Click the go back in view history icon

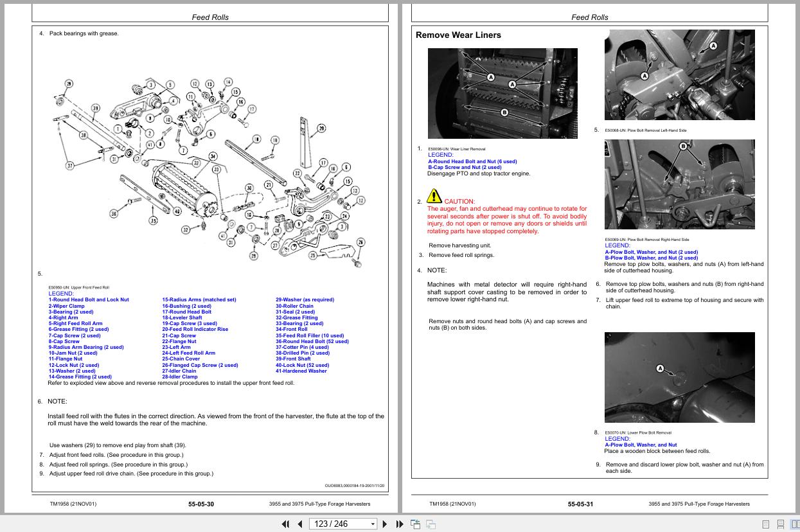pos(416,524)
